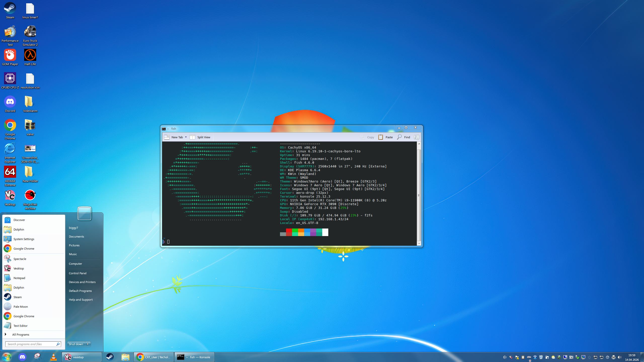Launch Pale Moon from Start menu
The image size is (644, 362).
(34, 307)
